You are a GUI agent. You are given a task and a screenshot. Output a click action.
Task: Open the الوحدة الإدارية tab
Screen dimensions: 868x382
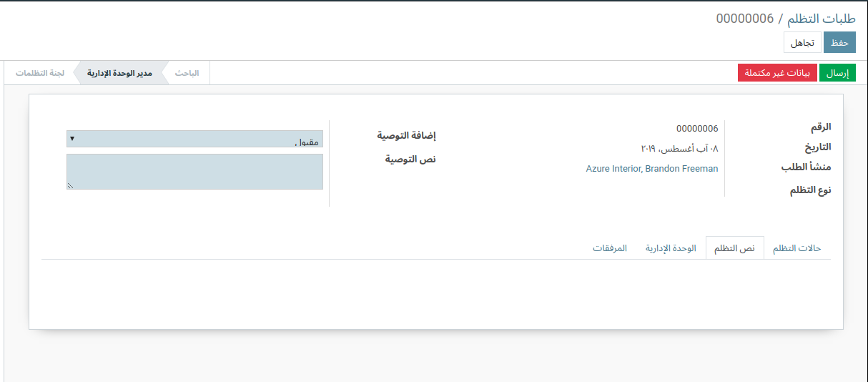671,248
